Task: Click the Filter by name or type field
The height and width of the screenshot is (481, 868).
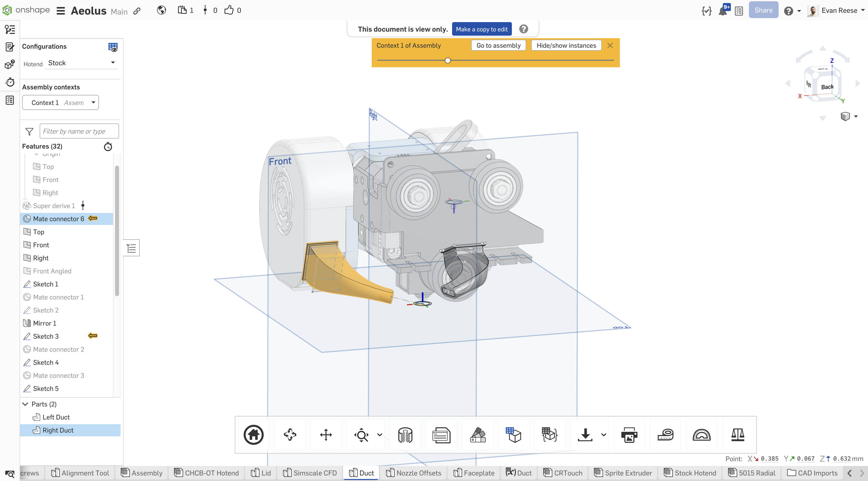Action: pos(79,131)
